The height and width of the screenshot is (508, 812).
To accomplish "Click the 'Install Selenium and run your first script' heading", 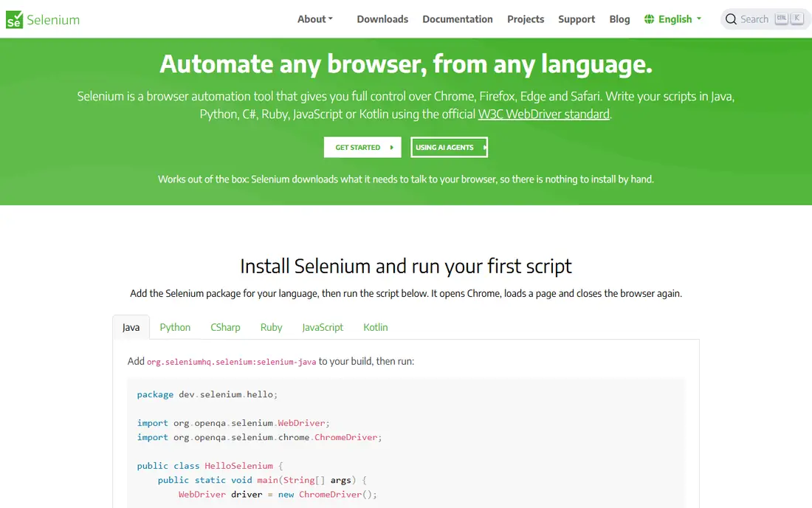I will (x=406, y=266).
